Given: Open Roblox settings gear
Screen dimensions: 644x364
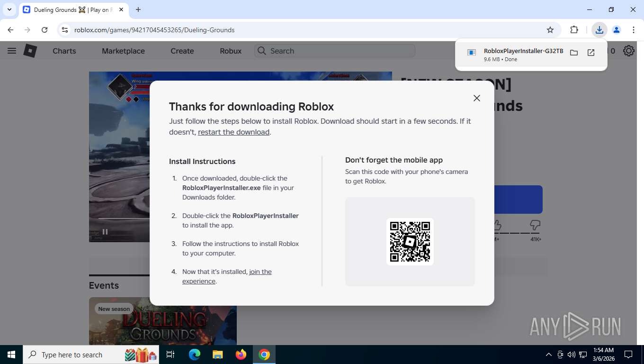Looking at the screenshot, I should 629,51.
